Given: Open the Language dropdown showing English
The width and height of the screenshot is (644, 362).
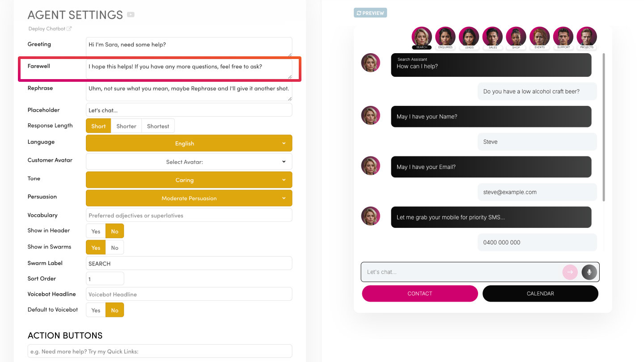Looking at the screenshot, I should tap(189, 143).
